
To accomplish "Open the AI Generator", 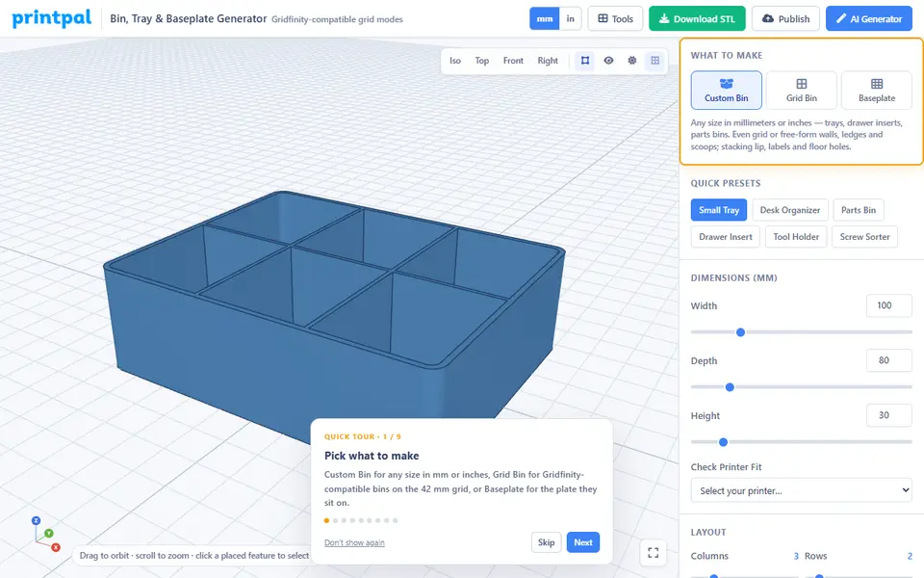I will pyautogui.click(x=868, y=19).
